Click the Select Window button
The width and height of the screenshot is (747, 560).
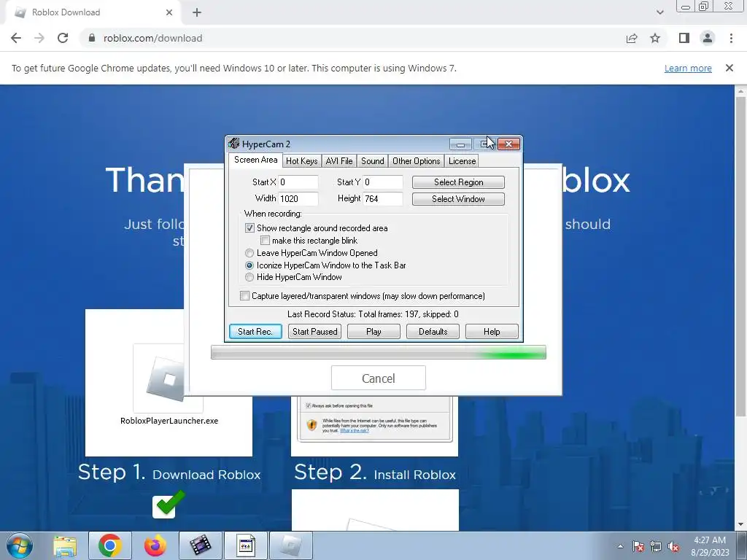point(458,199)
